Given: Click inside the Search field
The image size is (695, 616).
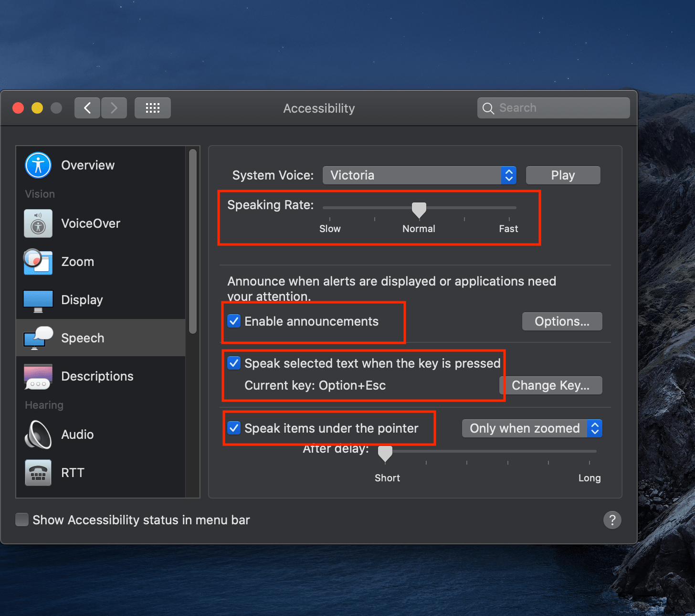Looking at the screenshot, I should pyautogui.click(x=553, y=108).
